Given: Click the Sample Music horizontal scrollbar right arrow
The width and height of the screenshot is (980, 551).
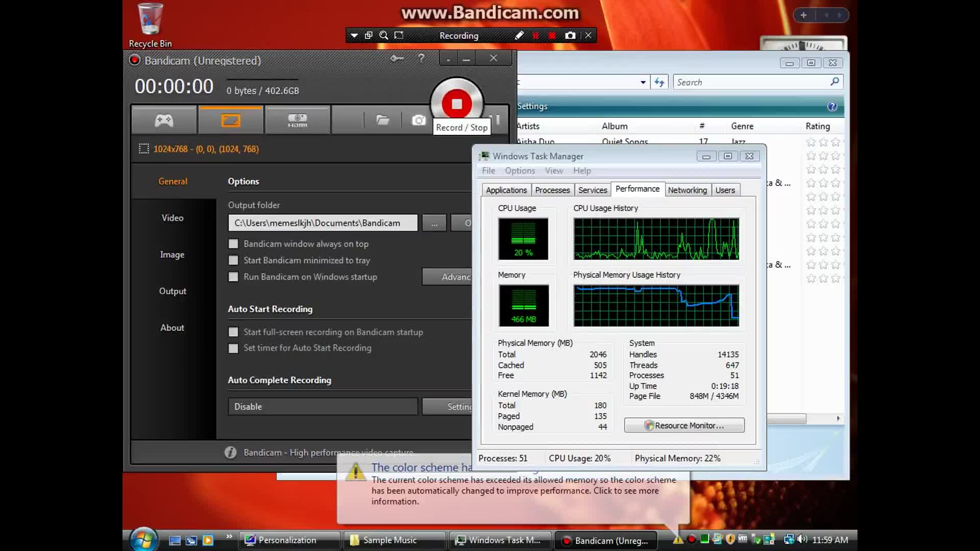Looking at the screenshot, I should point(838,418).
